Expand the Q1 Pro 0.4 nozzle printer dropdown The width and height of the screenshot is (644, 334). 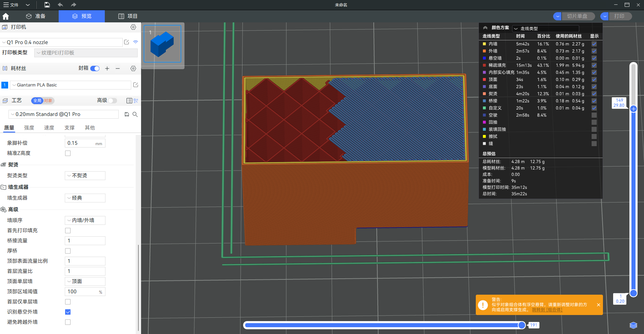pyautogui.click(x=61, y=42)
